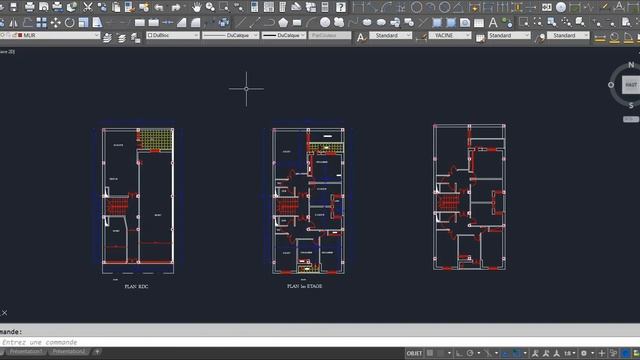Open the DuBloc color dropdown
640x360 pixels.
(173, 36)
